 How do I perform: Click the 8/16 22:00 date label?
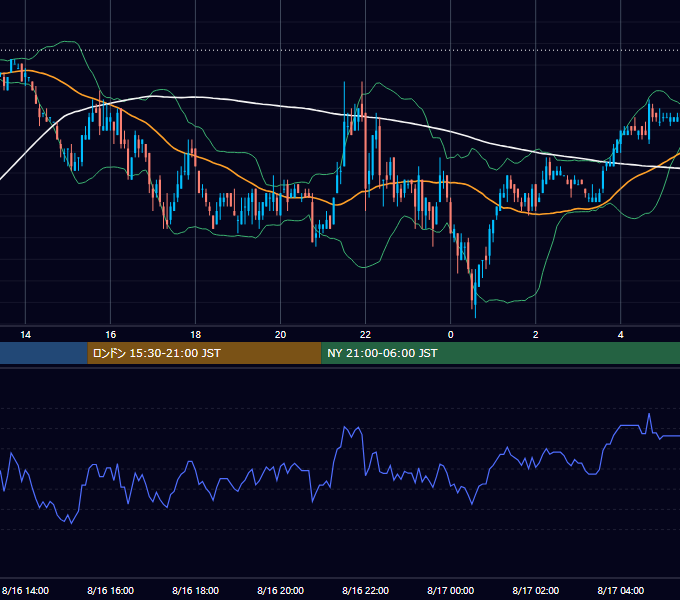coord(366,590)
